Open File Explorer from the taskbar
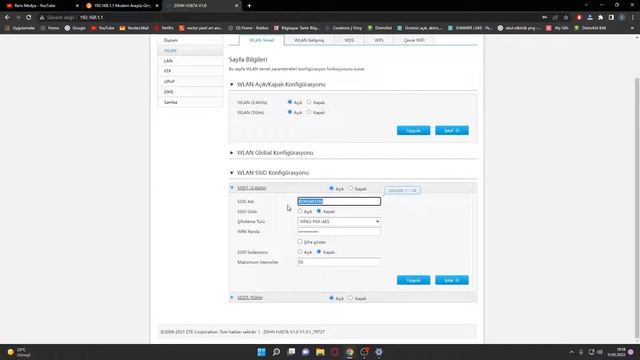The width and height of the screenshot is (640, 360). (320, 352)
